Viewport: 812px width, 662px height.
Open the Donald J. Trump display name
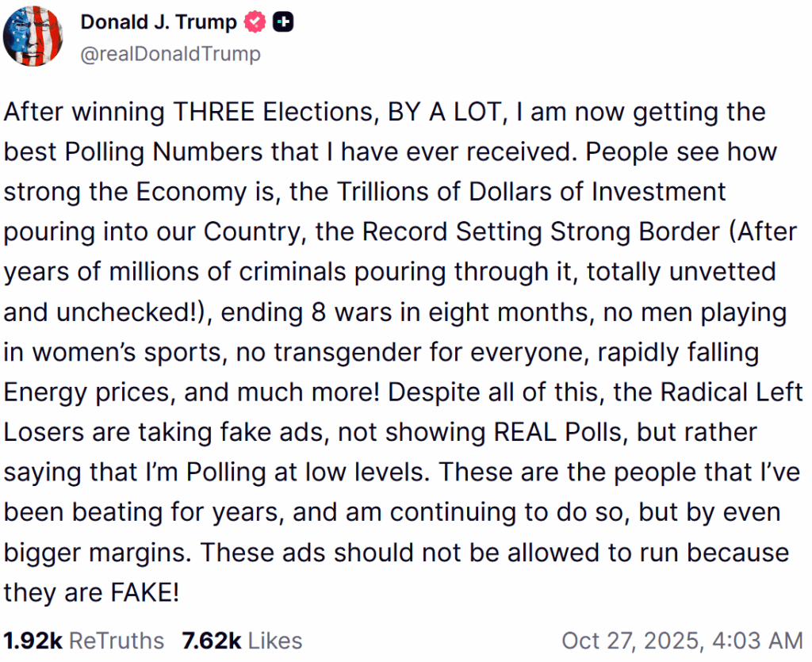click(159, 23)
